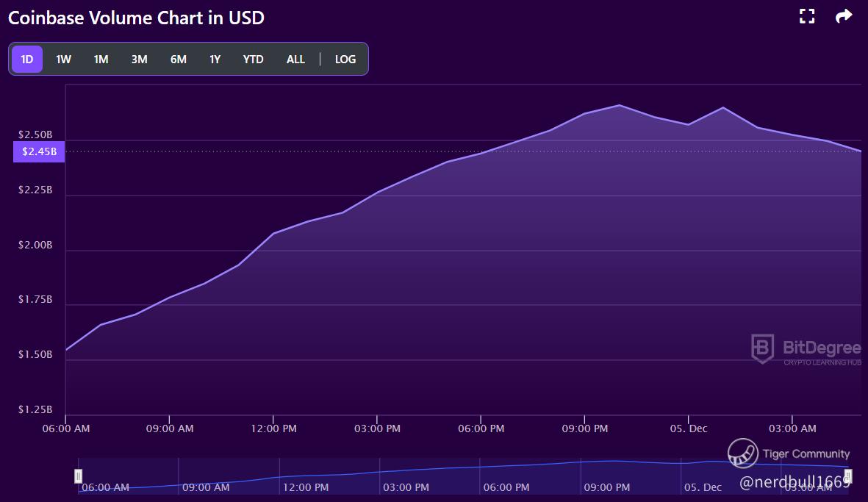
Task: Show year-to-date with YTD
Action: point(253,60)
